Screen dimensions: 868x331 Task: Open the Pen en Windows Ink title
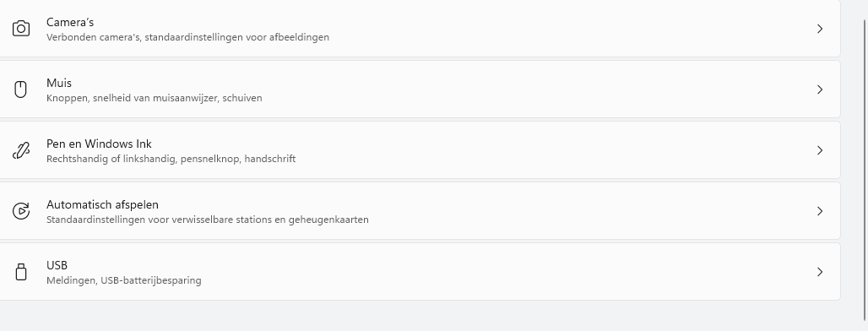point(99,144)
